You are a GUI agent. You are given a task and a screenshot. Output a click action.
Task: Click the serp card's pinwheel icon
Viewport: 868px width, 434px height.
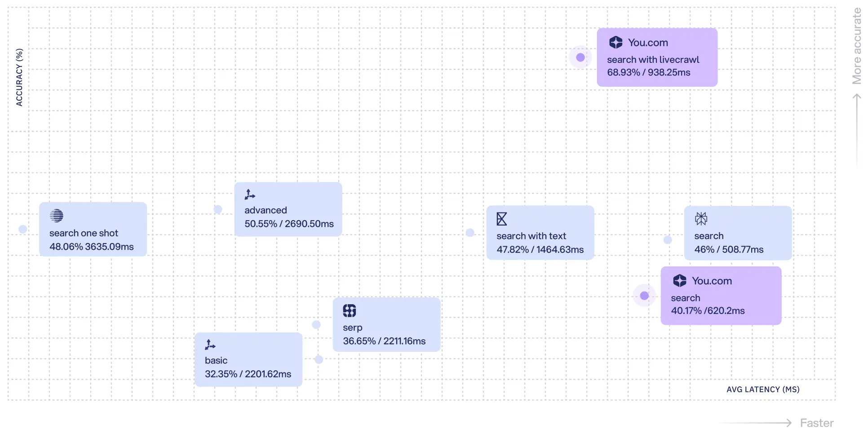click(350, 310)
